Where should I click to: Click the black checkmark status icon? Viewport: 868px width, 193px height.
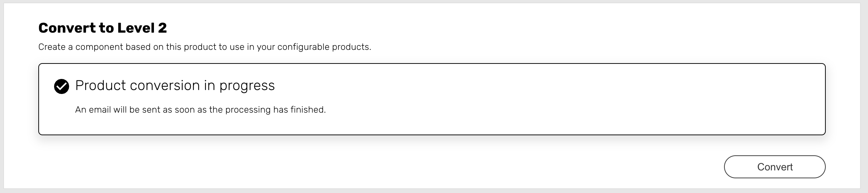coord(62,86)
